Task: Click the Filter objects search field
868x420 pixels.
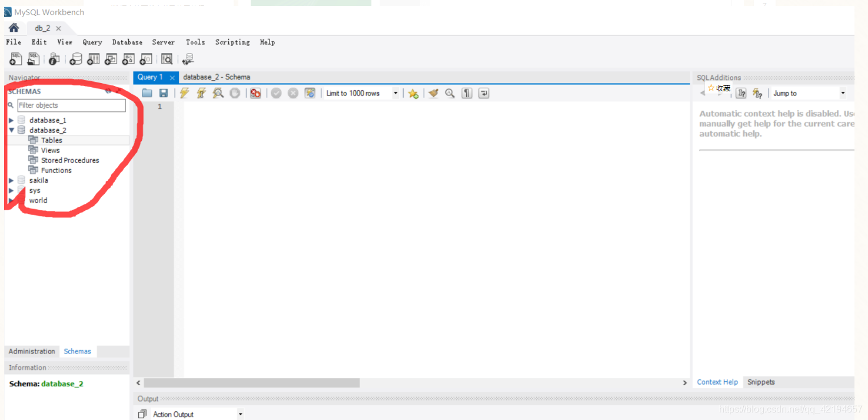Action: [x=71, y=105]
